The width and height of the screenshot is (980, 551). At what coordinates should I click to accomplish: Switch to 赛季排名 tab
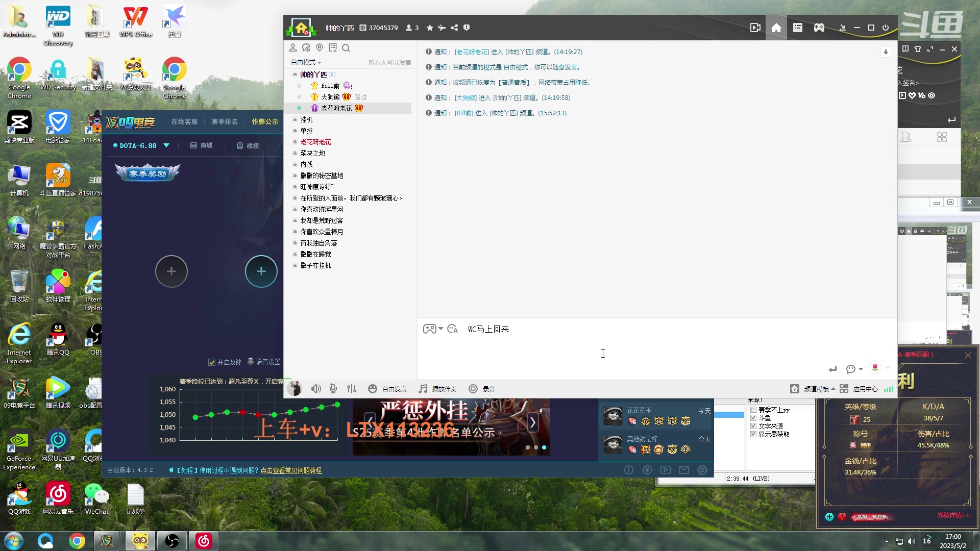tap(225, 121)
